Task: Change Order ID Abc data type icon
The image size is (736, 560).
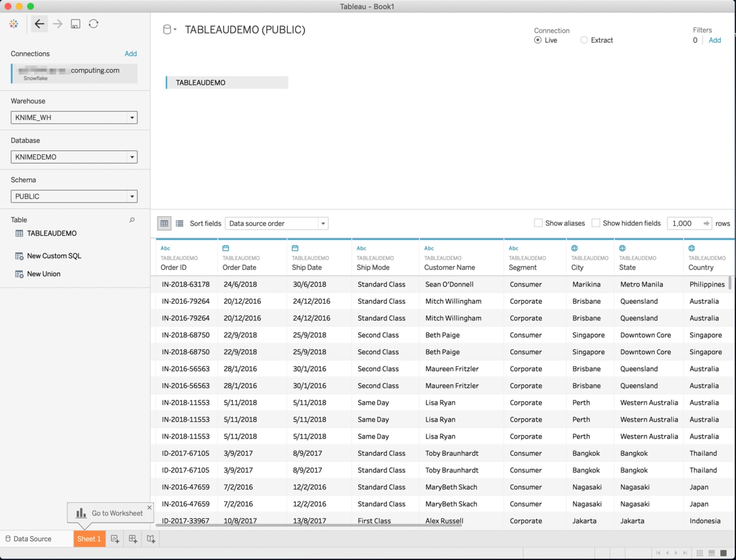Action: (x=165, y=248)
